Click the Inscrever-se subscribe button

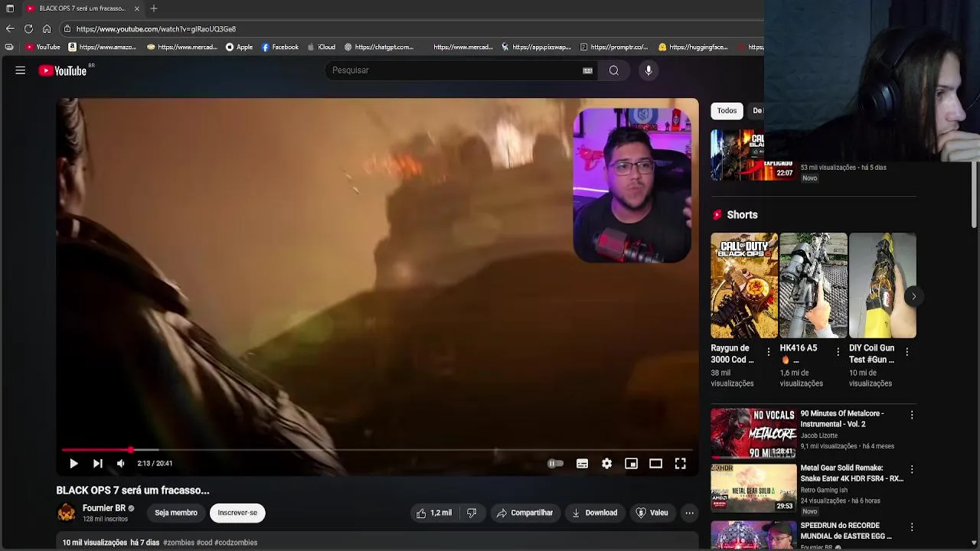pyautogui.click(x=237, y=513)
